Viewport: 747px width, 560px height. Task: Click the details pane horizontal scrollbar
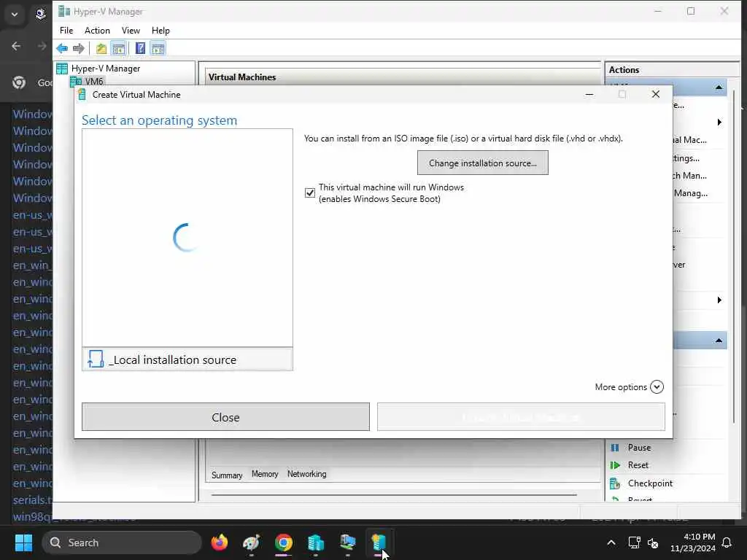point(394,495)
